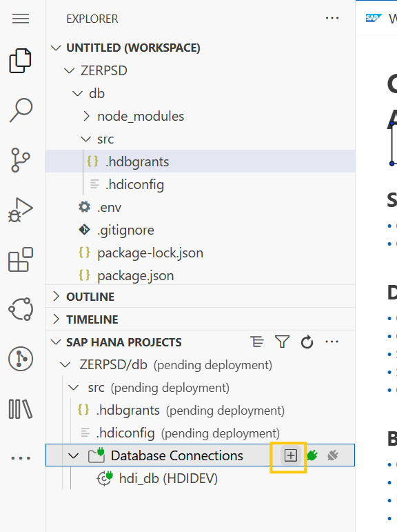Open the circular-nodes activity bar view
Screen dimensions: 397x532
pyautogui.click(x=21, y=309)
